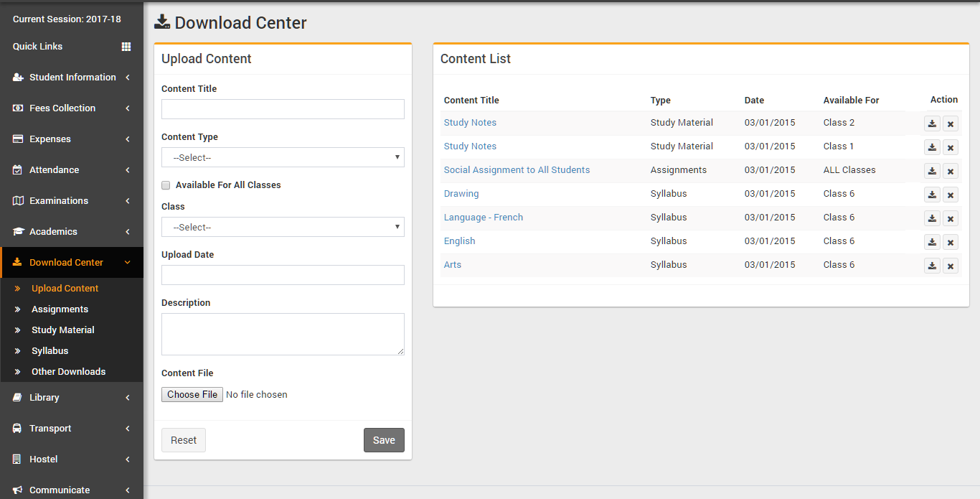Download the Social Assignment to All Students file
This screenshot has height=499, width=980.
click(x=932, y=171)
